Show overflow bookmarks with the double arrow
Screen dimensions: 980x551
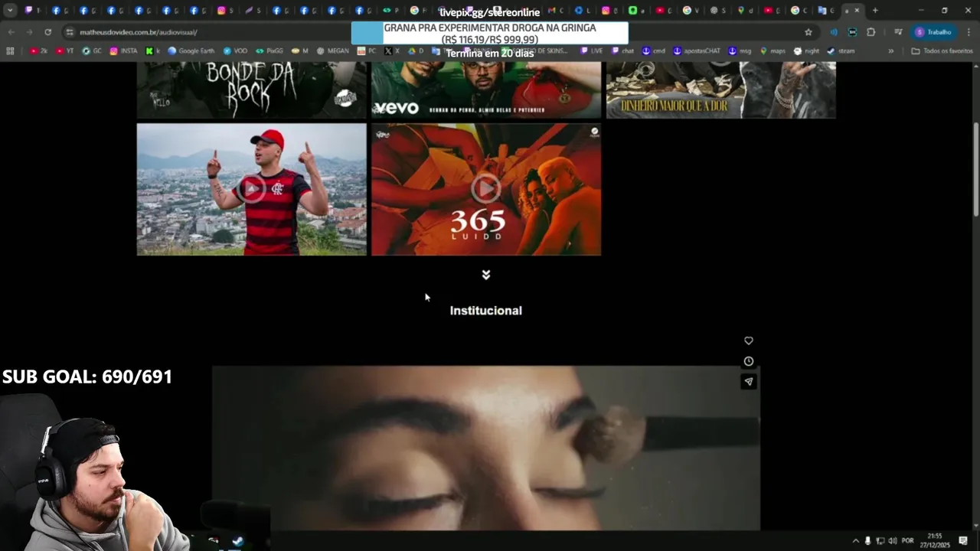pyautogui.click(x=890, y=51)
